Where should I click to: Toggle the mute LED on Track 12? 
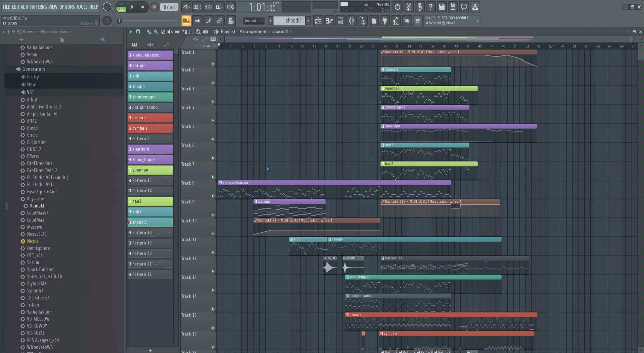[x=213, y=271]
